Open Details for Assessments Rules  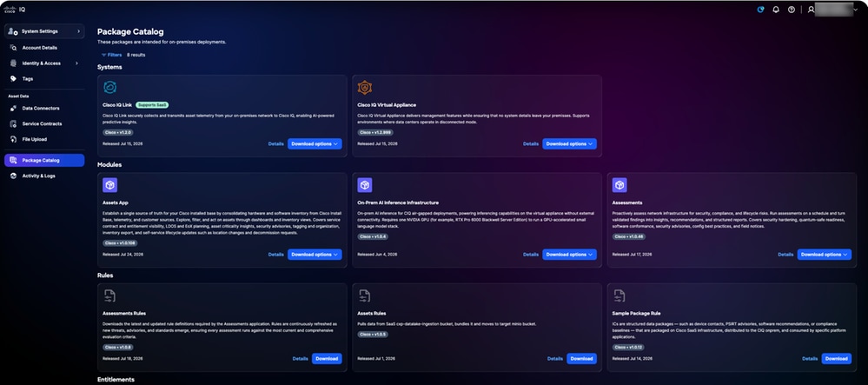[300, 359]
